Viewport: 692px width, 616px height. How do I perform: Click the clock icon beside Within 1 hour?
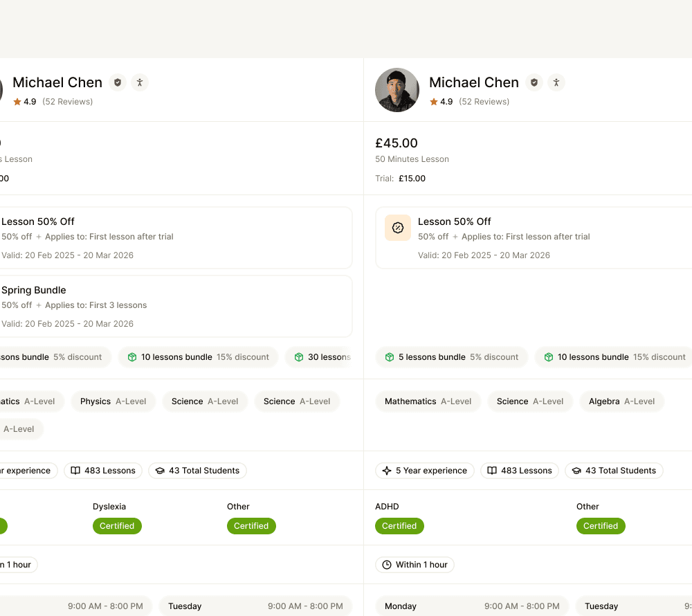pos(387,565)
